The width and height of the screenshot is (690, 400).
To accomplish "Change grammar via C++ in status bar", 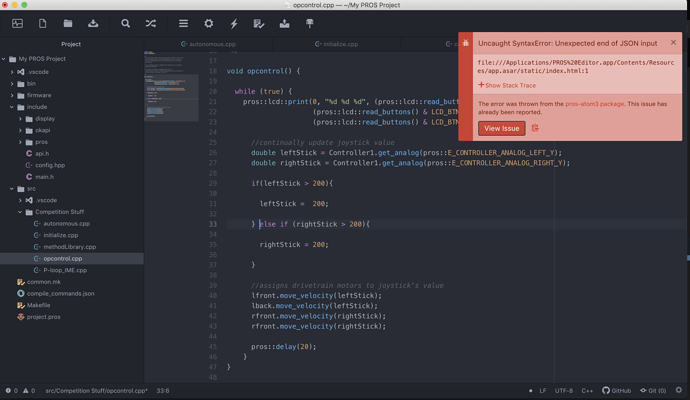I will point(587,391).
